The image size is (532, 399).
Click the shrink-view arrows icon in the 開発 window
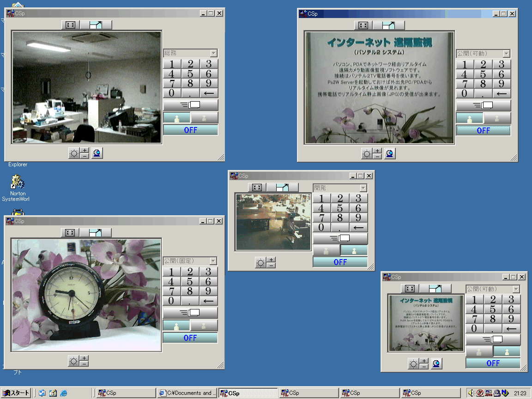point(257,187)
